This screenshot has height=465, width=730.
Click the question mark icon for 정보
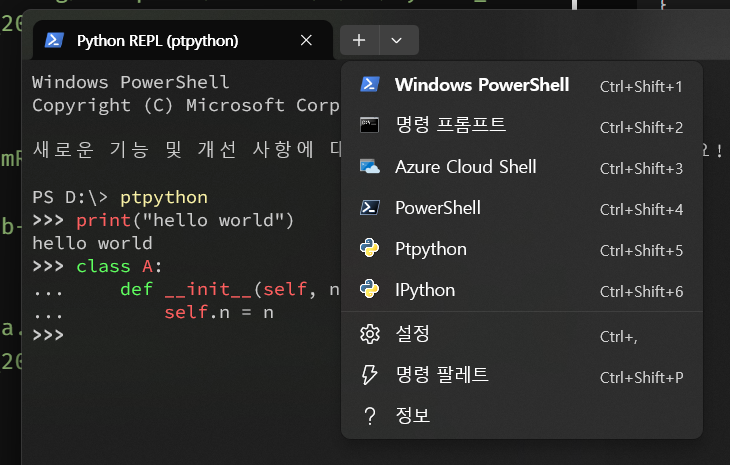coord(370,416)
